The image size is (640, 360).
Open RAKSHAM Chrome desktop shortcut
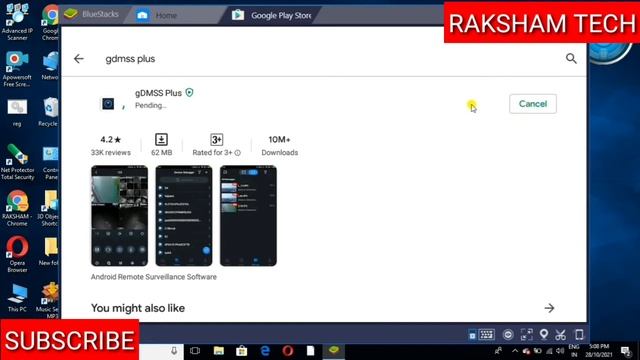[x=17, y=208]
